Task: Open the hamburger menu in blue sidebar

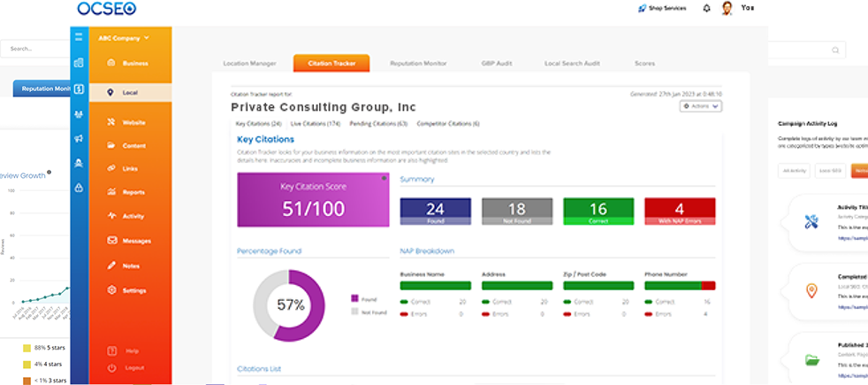Action: pos(79,38)
